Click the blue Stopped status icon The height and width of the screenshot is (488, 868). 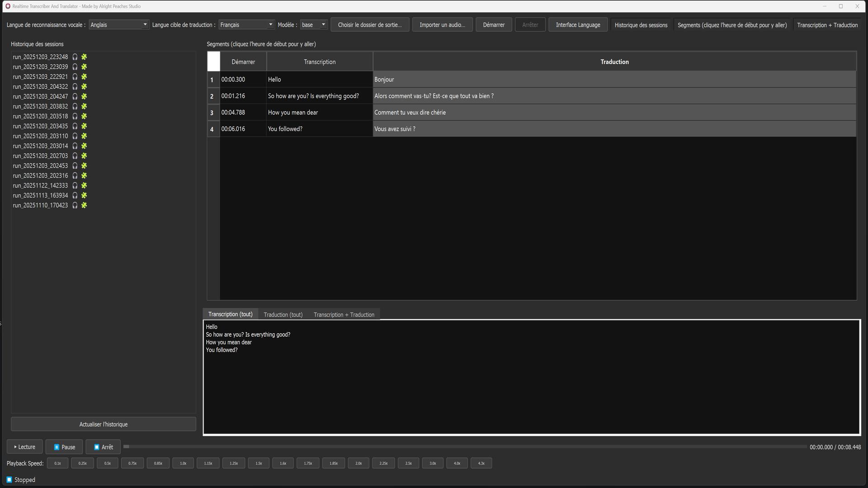pyautogui.click(x=9, y=479)
